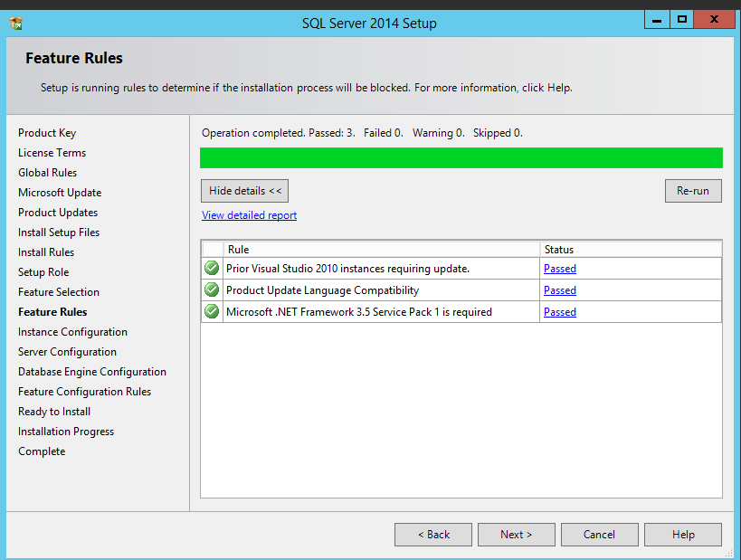Select Installation Progress step
The height and width of the screenshot is (560, 741).
[x=66, y=431]
